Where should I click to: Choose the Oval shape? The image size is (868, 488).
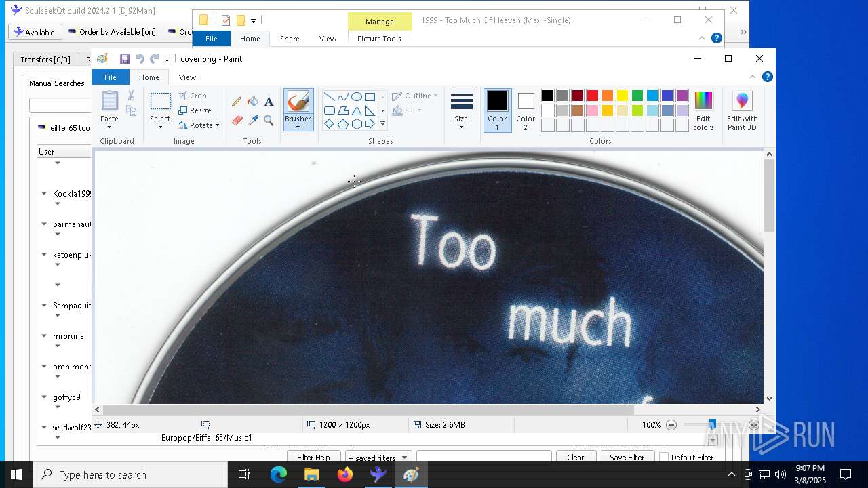356,96
